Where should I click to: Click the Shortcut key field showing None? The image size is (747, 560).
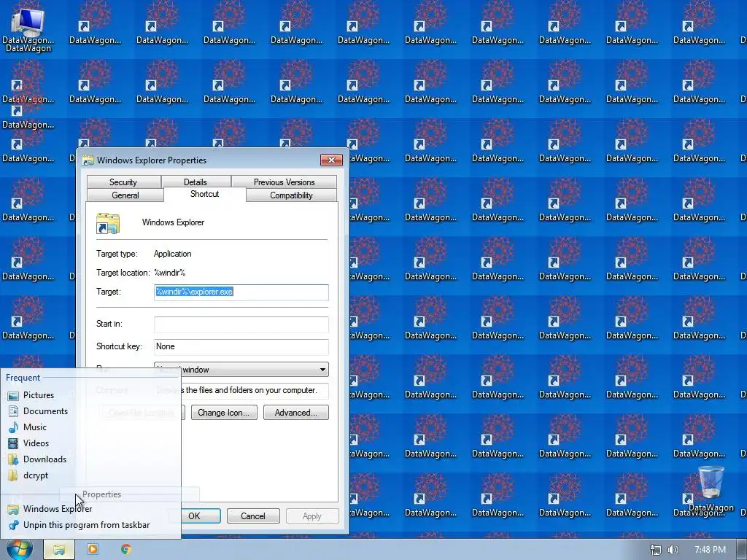point(241,346)
